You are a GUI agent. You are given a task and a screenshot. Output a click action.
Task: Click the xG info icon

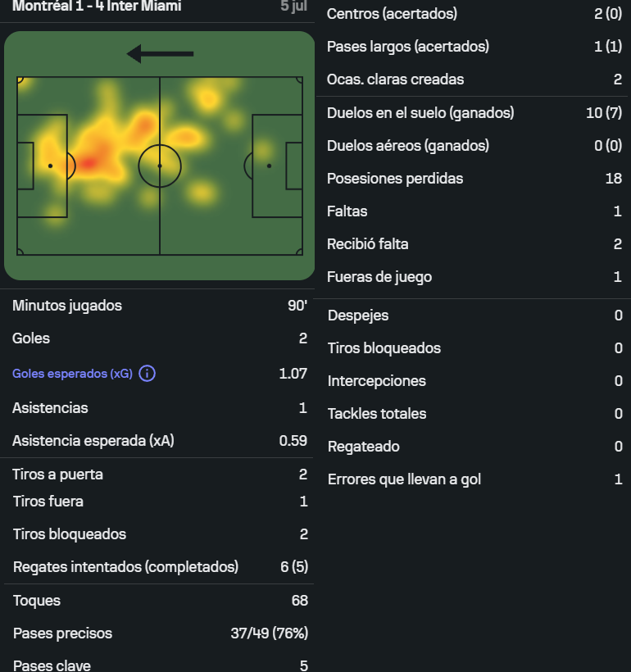147,373
